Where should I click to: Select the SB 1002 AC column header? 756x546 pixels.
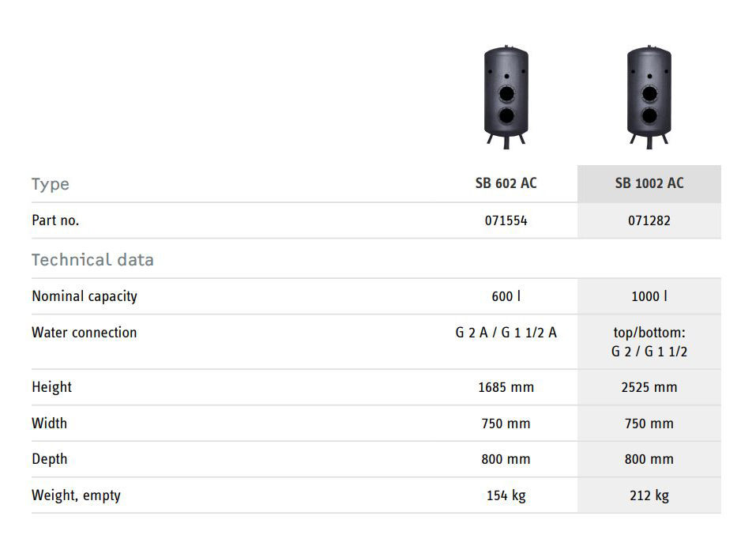(x=649, y=183)
